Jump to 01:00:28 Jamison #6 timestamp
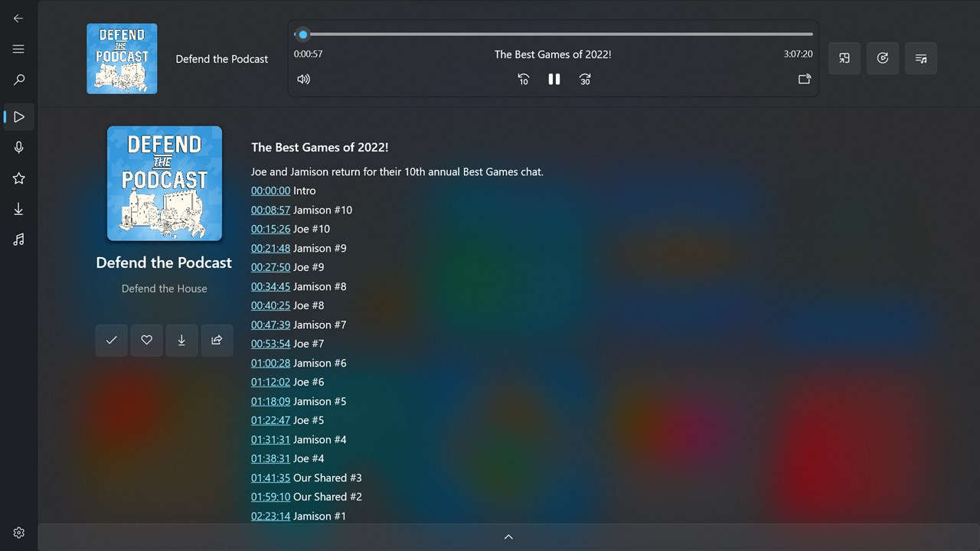 [x=270, y=363]
